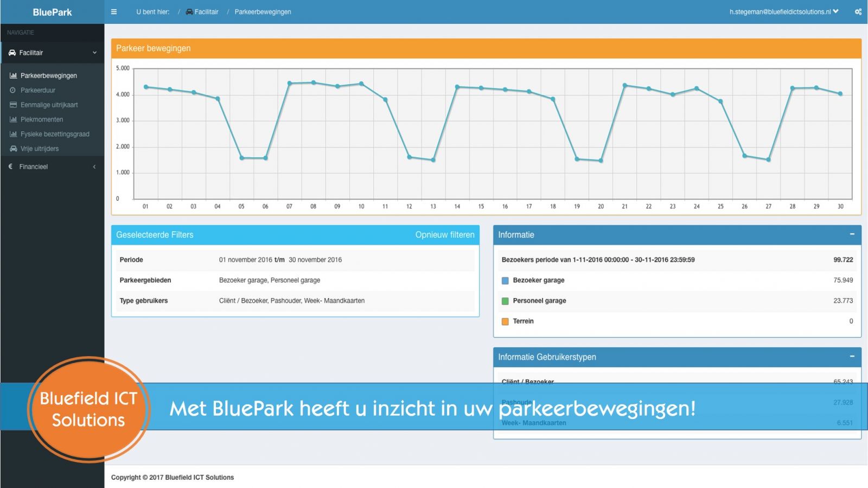Viewport: 868px width, 488px height.
Task: Click the chart data point for day 21
Action: pos(625,85)
